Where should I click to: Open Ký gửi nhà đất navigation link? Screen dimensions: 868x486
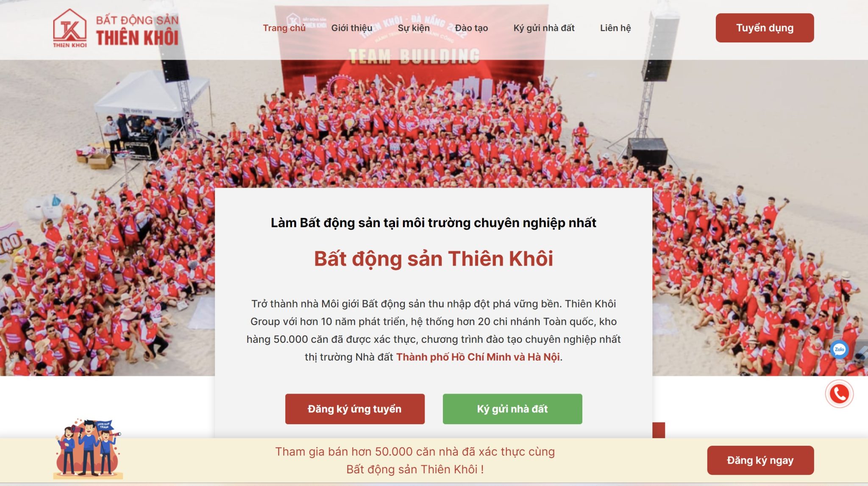pyautogui.click(x=544, y=28)
